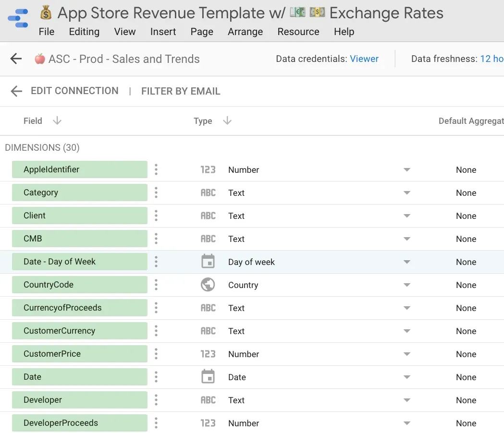Screen dimensions: 504x433
Task: Click EDIT CONNECTION button
Action: [74, 91]
